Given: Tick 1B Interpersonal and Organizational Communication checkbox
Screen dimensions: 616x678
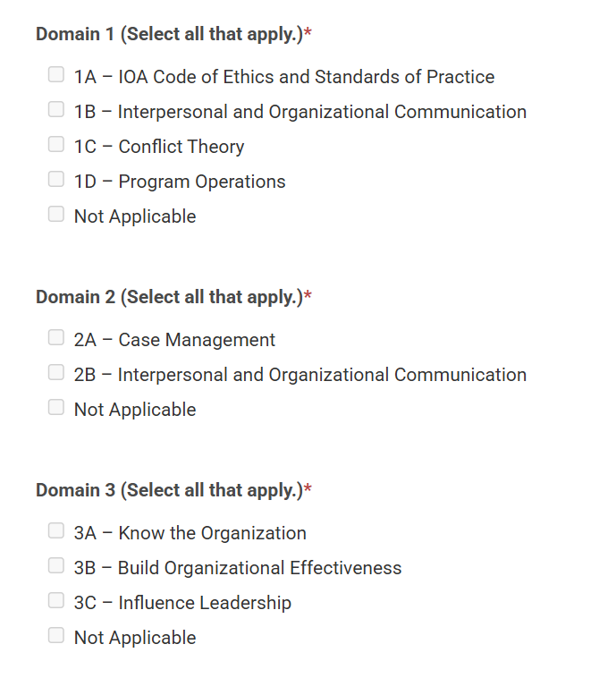Looking at the screenshot, I should [x=56, y=109].
